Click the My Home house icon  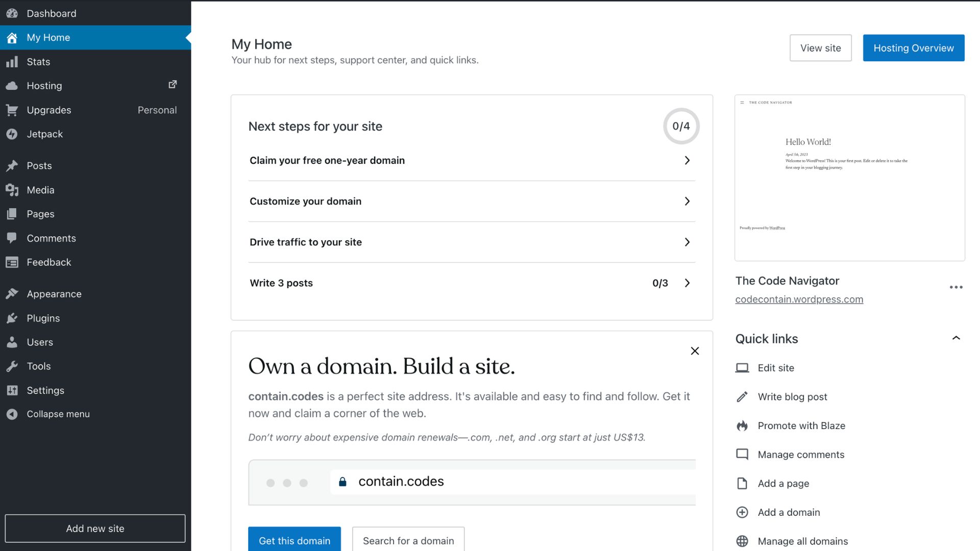click(12, 38)
